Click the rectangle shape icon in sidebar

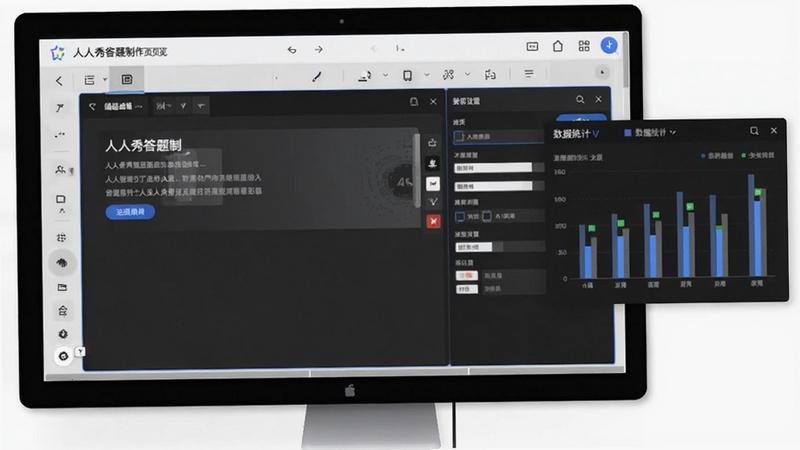click(x=61, y=199)
